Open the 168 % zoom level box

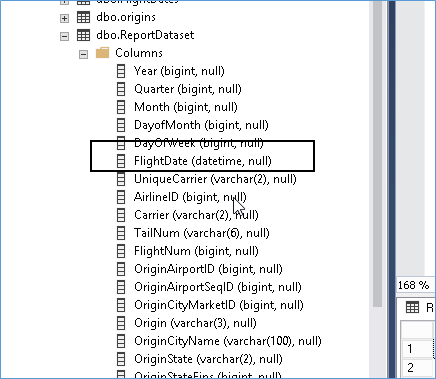[414, 286]
